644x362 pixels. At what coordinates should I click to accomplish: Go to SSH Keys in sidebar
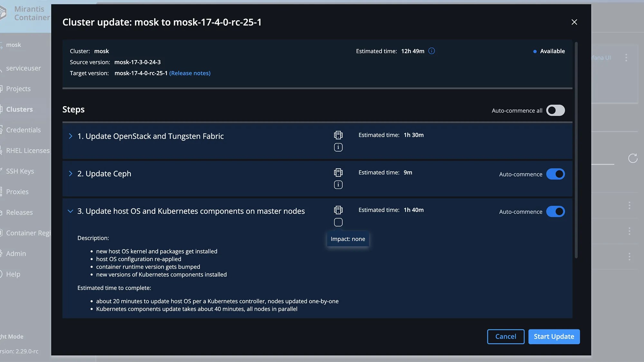click(20, 171)
